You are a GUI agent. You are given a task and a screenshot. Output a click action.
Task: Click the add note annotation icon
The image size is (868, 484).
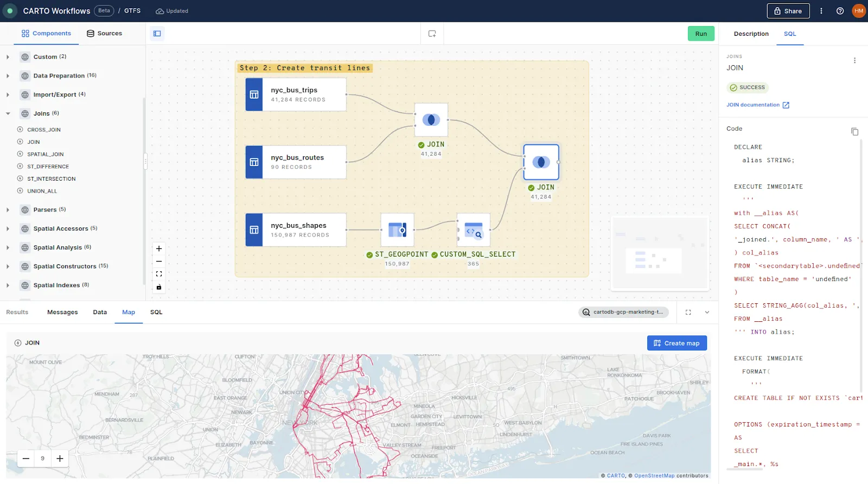[432, 34]
